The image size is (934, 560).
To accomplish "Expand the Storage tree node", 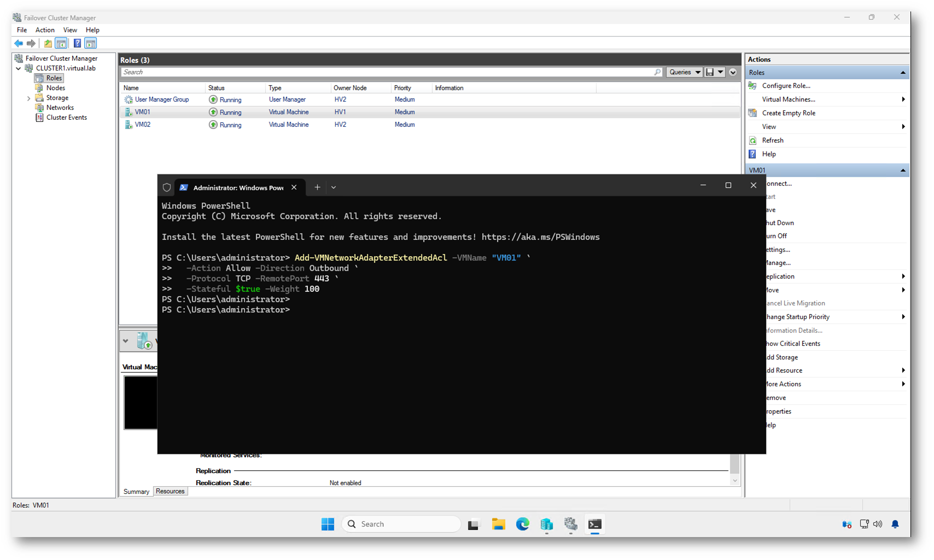I will (29, 98).
